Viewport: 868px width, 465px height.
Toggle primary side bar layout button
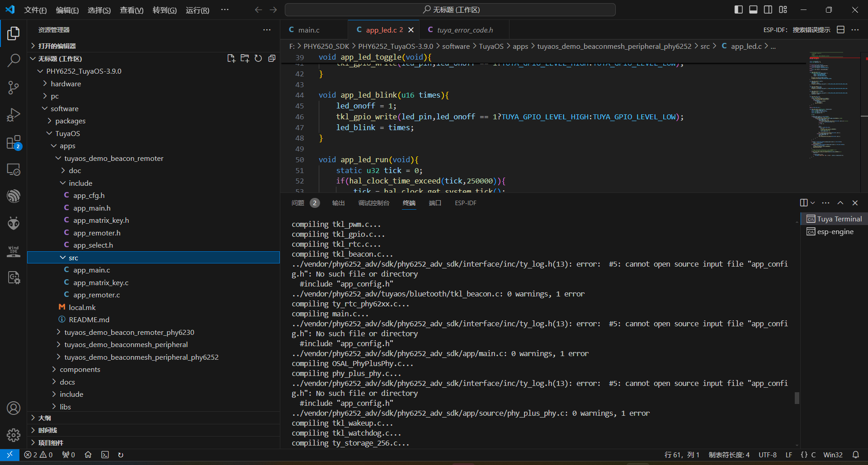(x=739, y=9)
